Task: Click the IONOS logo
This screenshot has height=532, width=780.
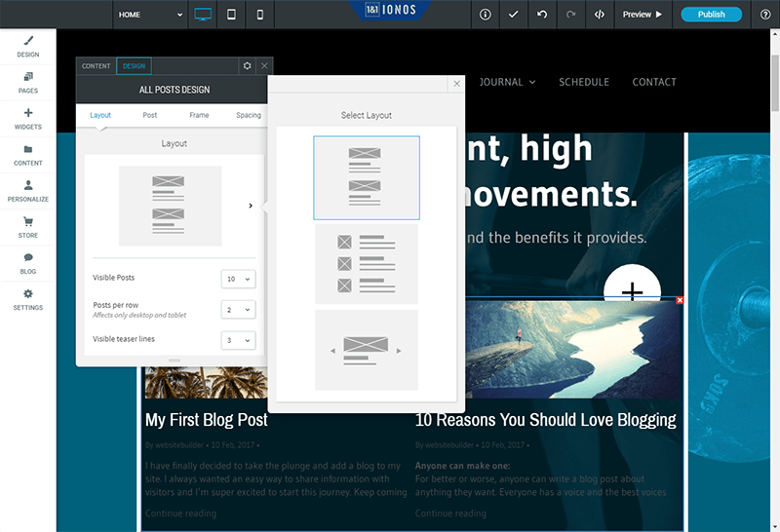Action: [x=391, y=10]
